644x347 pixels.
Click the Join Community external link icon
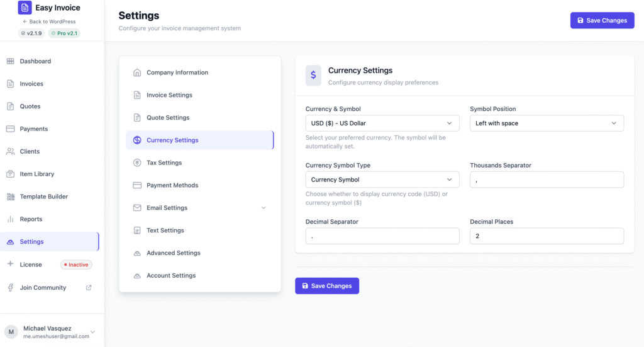pos(89,288)
